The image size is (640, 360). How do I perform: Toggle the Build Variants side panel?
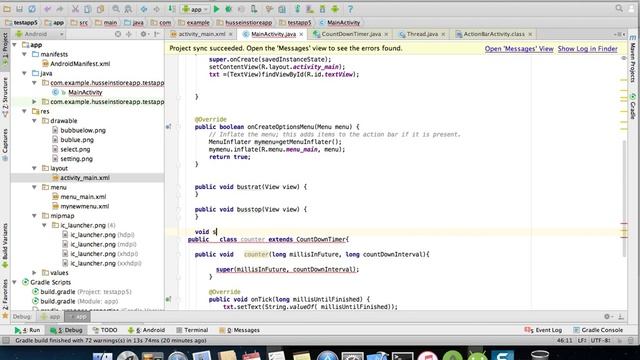[5, 246]
